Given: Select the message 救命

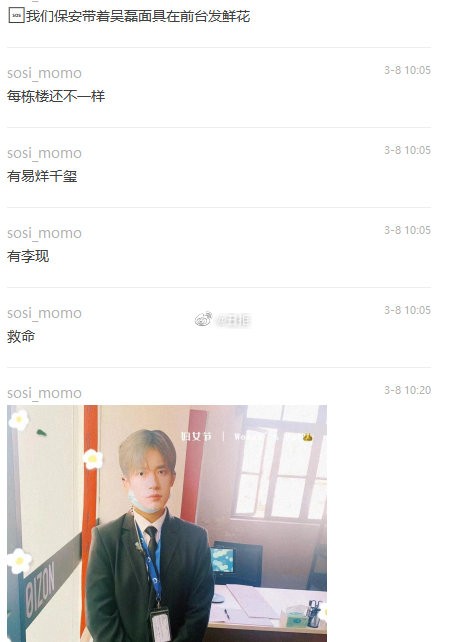Looking at the screenshot, I should pos(21,337).
